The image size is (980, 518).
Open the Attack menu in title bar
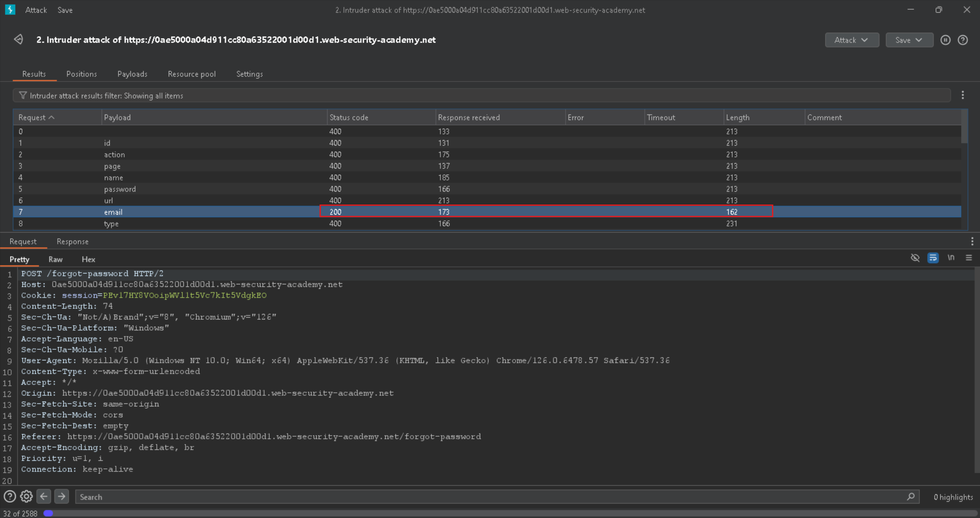click(36, 10)
